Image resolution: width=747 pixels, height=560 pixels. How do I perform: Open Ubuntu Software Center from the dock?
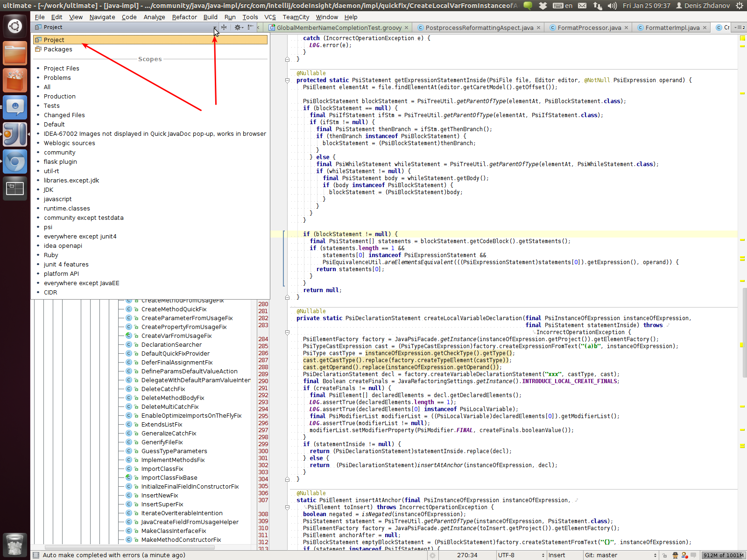point(15,80)
